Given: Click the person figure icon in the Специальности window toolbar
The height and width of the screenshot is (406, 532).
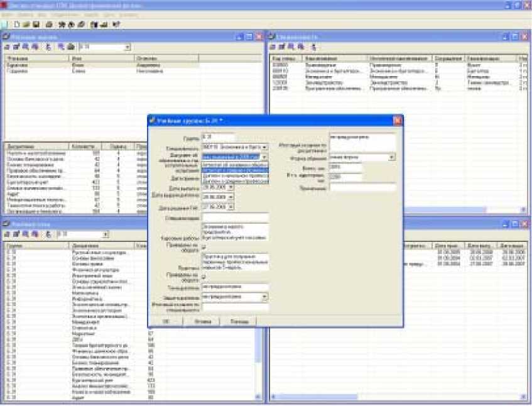Looking at the screenshot, I should coord(314,47).
